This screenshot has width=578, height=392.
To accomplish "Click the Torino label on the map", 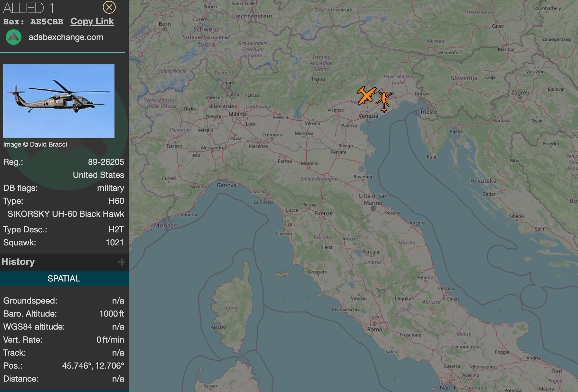I will click(174, 146).
